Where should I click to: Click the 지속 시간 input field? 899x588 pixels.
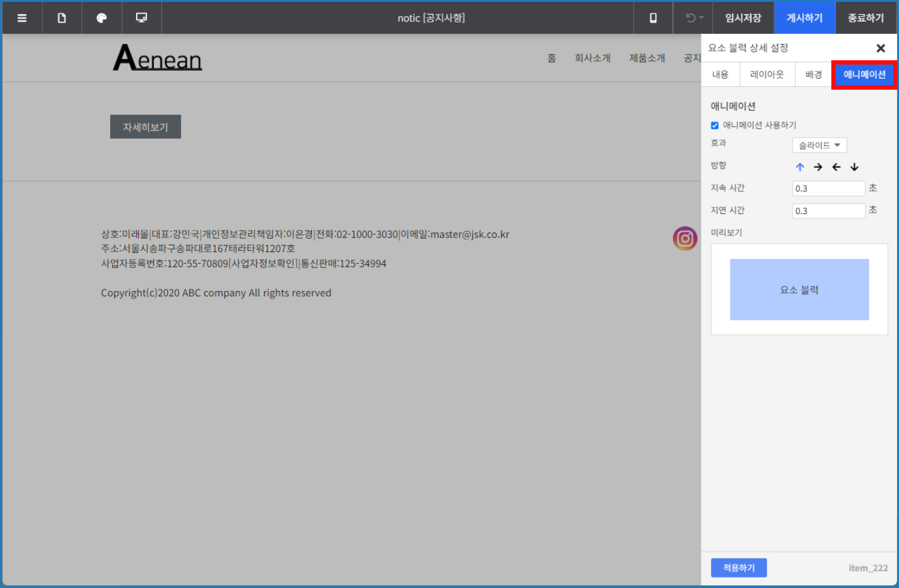(828, 188)
